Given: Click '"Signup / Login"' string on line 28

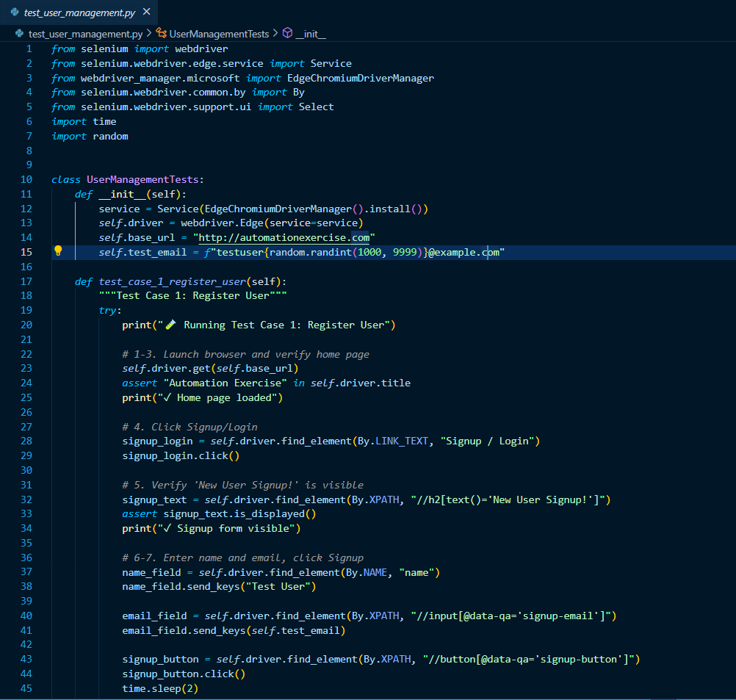Looking at the screenshot, I should click(487, 441).
